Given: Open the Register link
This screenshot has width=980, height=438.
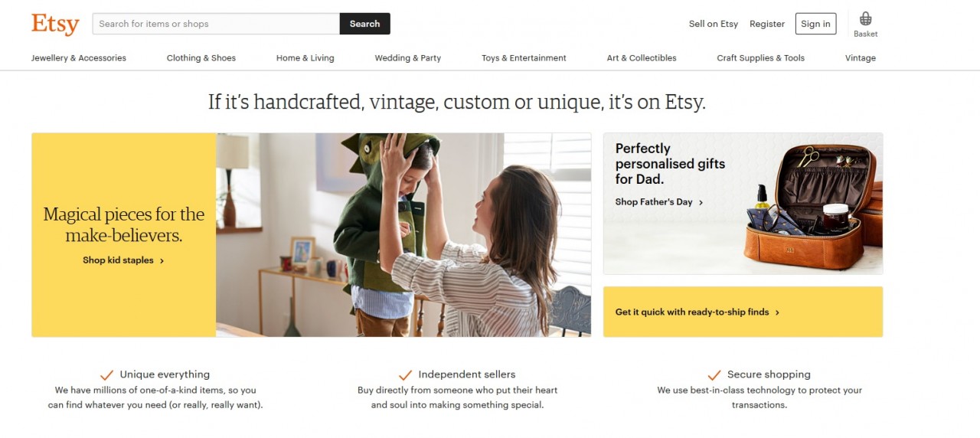Looking at the screenshot, I should coord(767,24).
